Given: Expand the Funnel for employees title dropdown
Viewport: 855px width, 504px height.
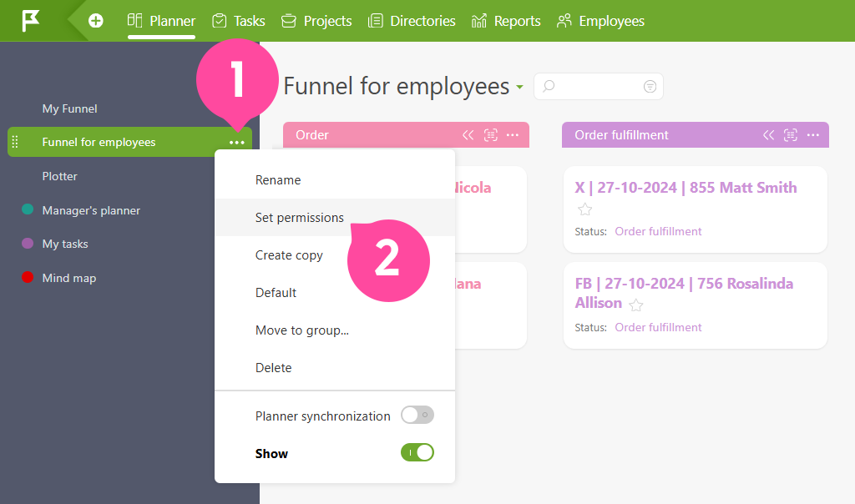Looking at the screenshot, I should [519, 87].
